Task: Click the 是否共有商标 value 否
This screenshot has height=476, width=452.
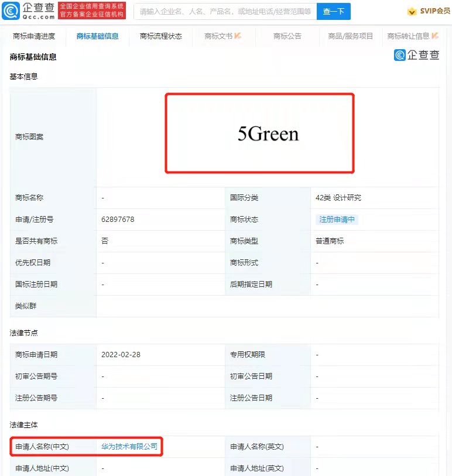Action: point(105,241)
